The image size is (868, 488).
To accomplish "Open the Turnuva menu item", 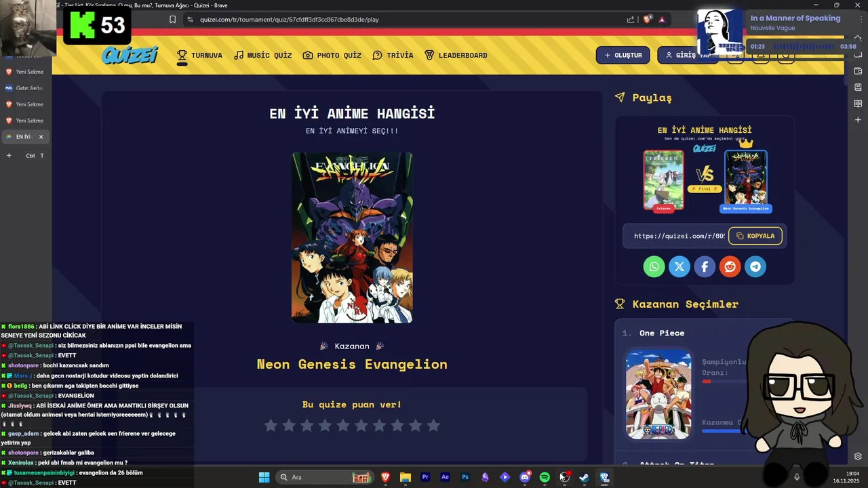I will point(199,56).
